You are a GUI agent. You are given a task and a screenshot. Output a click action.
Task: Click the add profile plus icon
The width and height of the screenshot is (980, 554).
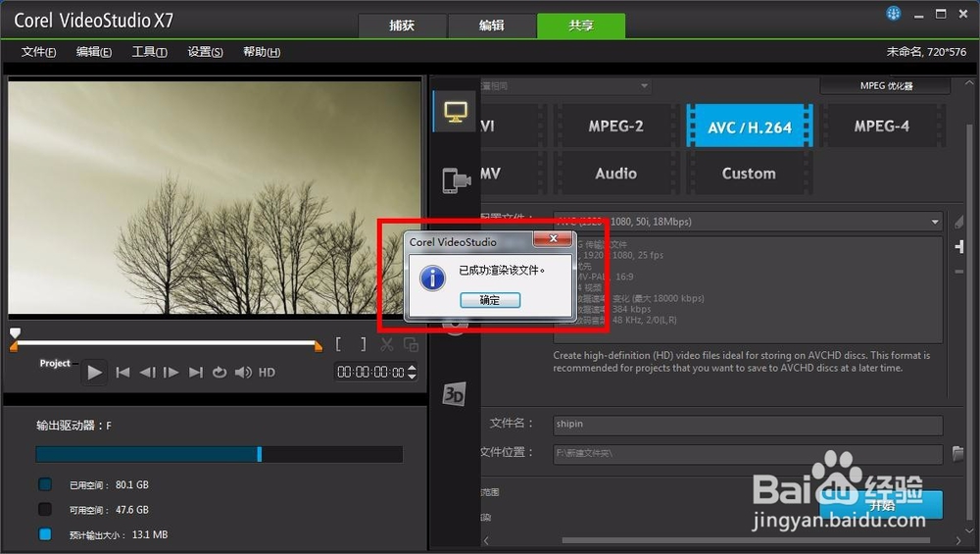click(x=959, y=247)
